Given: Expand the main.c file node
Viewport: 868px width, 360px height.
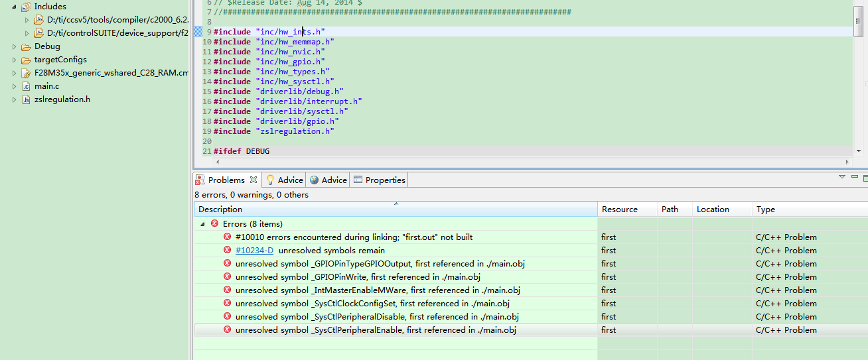Looking at the screenshot, I should (15, 86).
